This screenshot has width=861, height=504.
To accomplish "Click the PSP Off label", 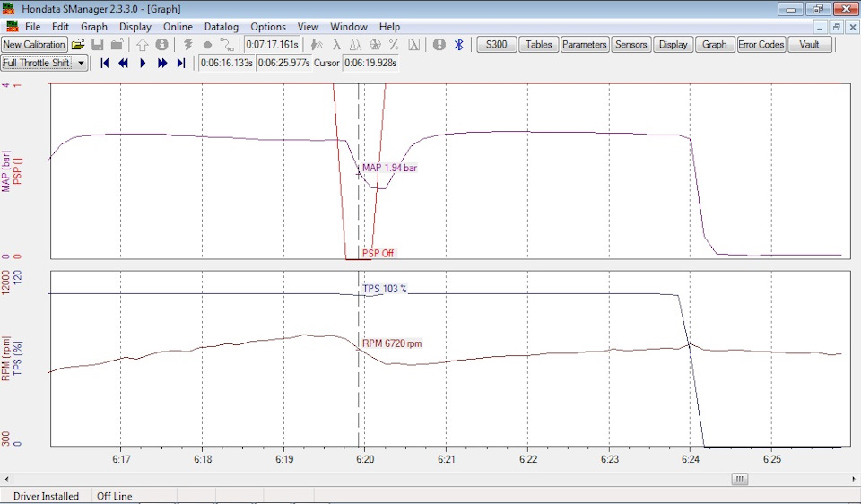I will [x=378, y=253].
